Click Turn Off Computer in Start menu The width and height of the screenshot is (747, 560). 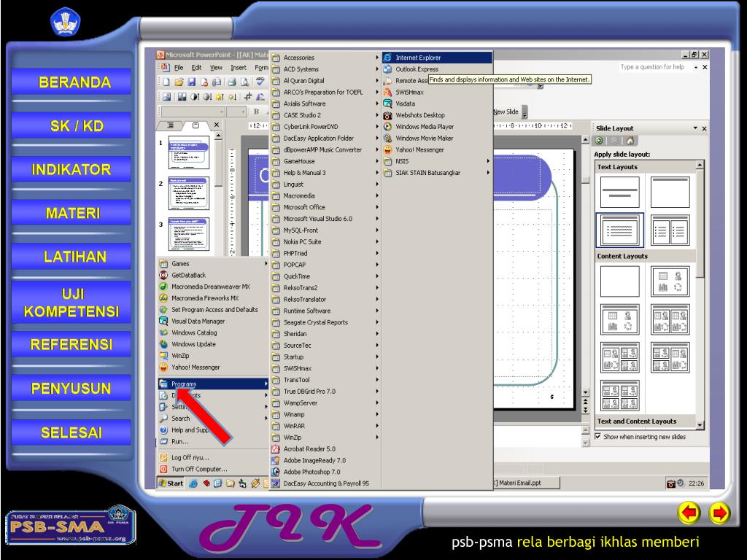[x=213, y=469]
